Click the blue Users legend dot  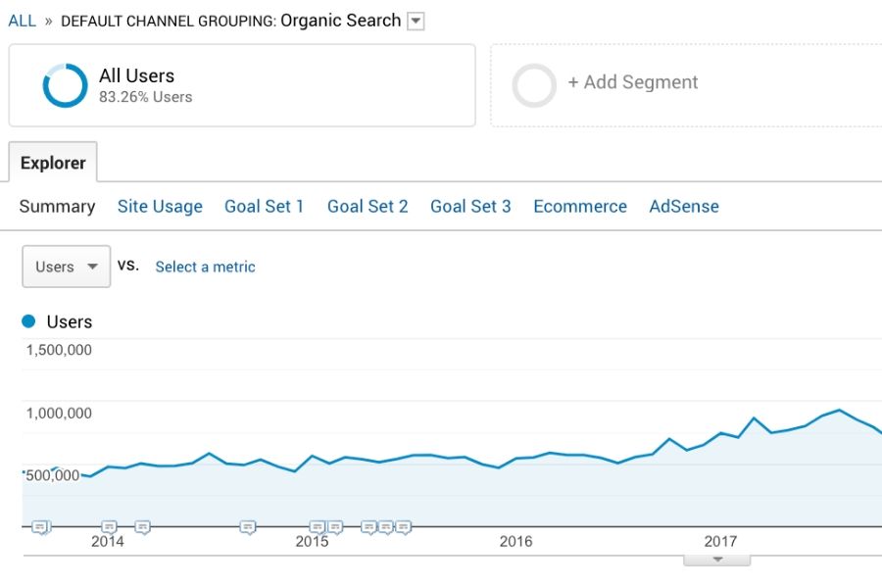28,321
